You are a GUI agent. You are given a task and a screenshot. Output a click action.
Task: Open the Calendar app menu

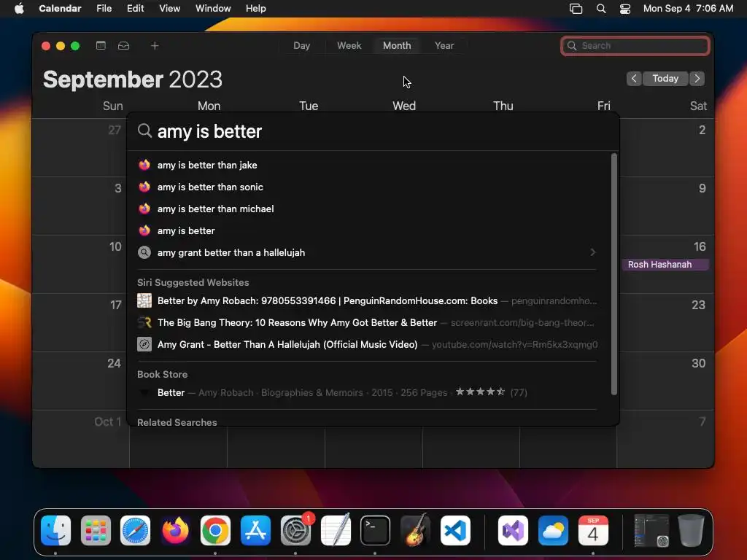pos(60,8)
